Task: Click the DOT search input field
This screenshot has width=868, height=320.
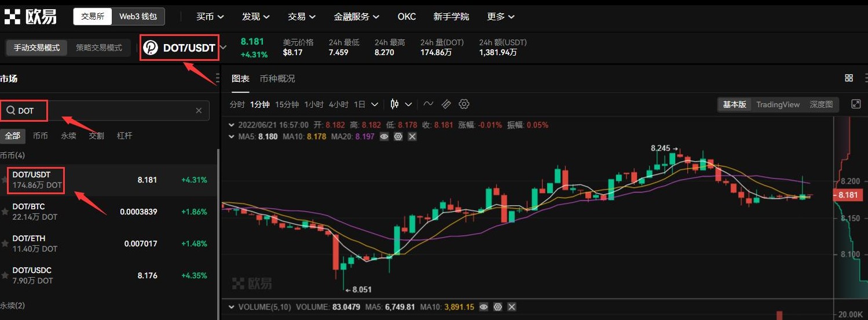Action: tap(105, 110)
